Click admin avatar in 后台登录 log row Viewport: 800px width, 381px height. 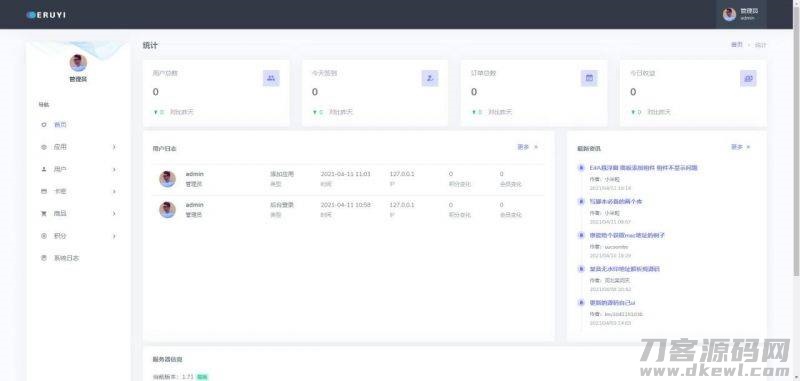(167, 210)
